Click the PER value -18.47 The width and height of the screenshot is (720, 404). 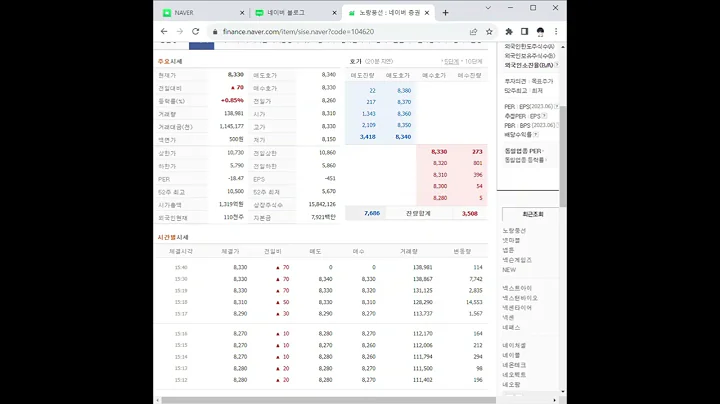pyautogui.click(x=236, y=179)
